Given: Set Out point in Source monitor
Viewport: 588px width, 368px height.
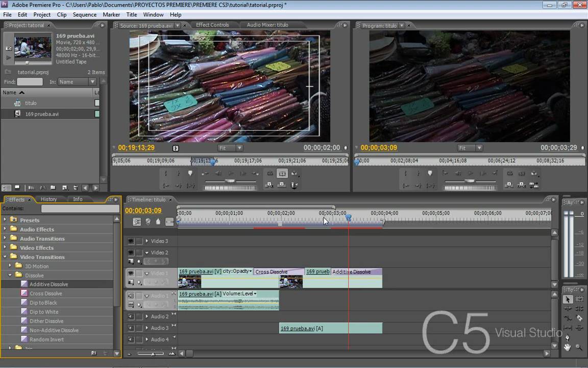Looking at the screenshot, I should pyautogui.click(x=178, y=173).
